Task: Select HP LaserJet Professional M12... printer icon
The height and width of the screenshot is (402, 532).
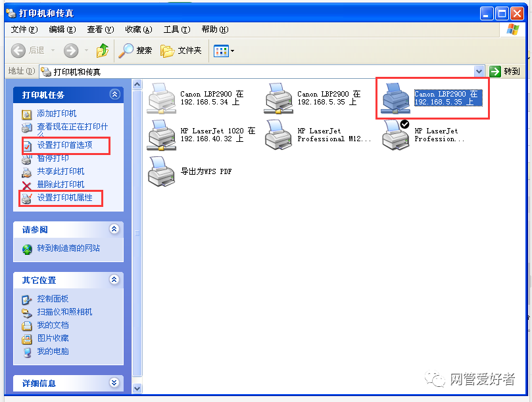Action: tap(278, 135)
